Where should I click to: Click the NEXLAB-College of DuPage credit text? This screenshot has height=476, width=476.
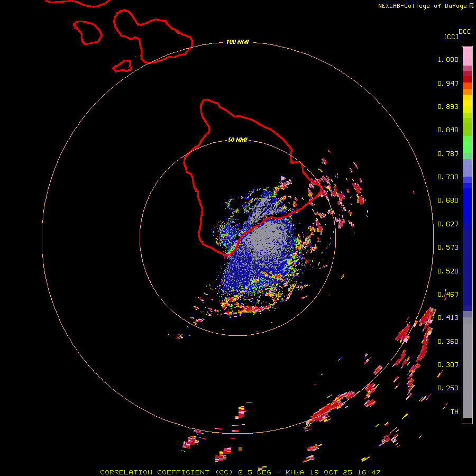tap(422, 6)
